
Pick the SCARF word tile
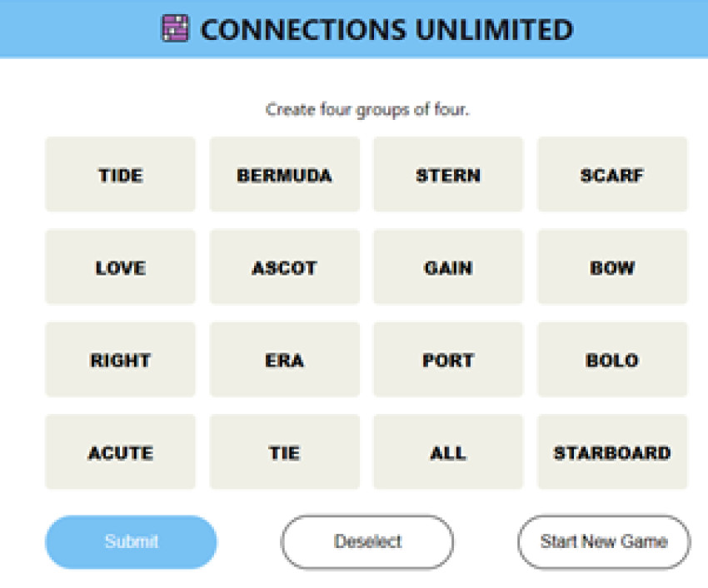pyautogui.click(x=612, y=175)
